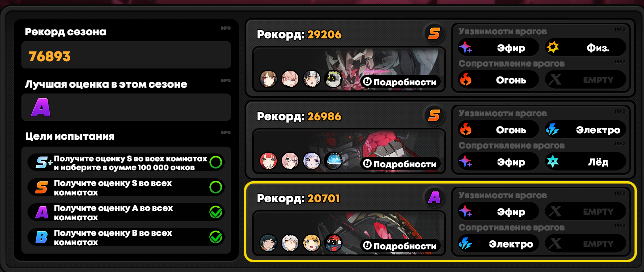644x272 pixels.
Task: Click the S rank badge for record 29206
Action: coord(434,34)
